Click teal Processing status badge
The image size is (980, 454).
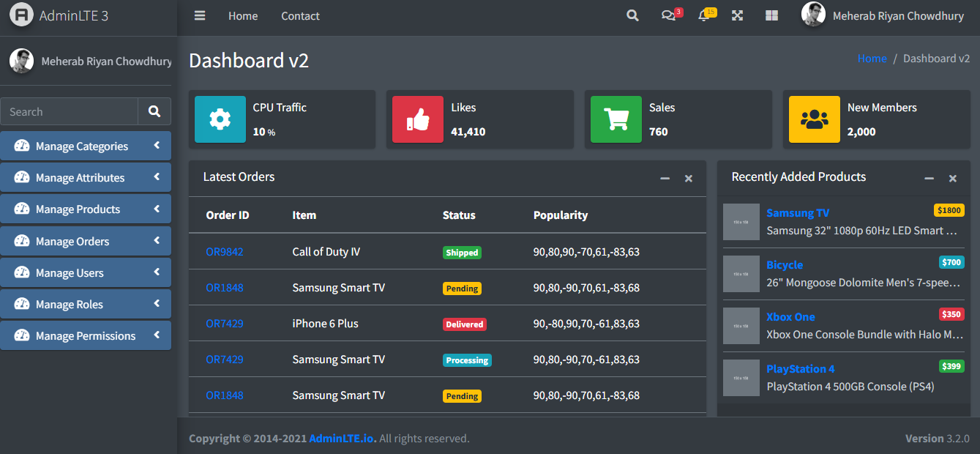467,360
